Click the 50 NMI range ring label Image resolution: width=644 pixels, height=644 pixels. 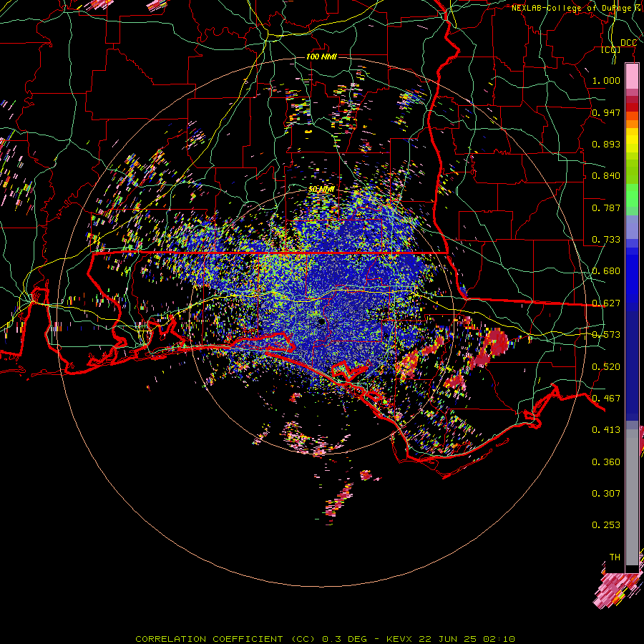coord(321,190)
